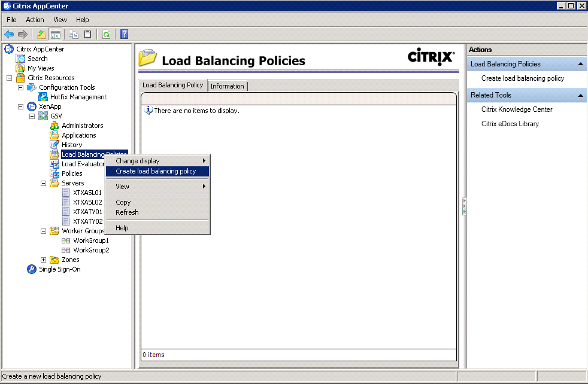Click the Servers folder icon
This screenshot has height=384, width=588.
click(x=54, y=183)
